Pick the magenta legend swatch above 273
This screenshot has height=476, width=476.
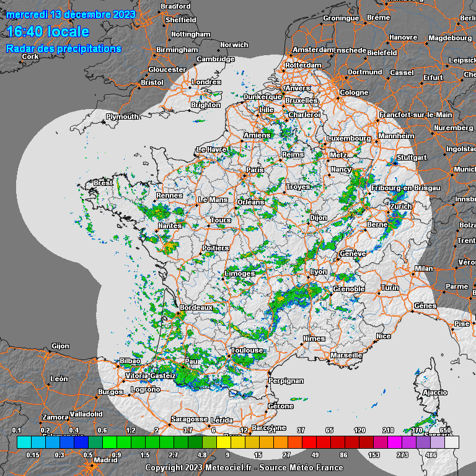(x=394, y=442)
